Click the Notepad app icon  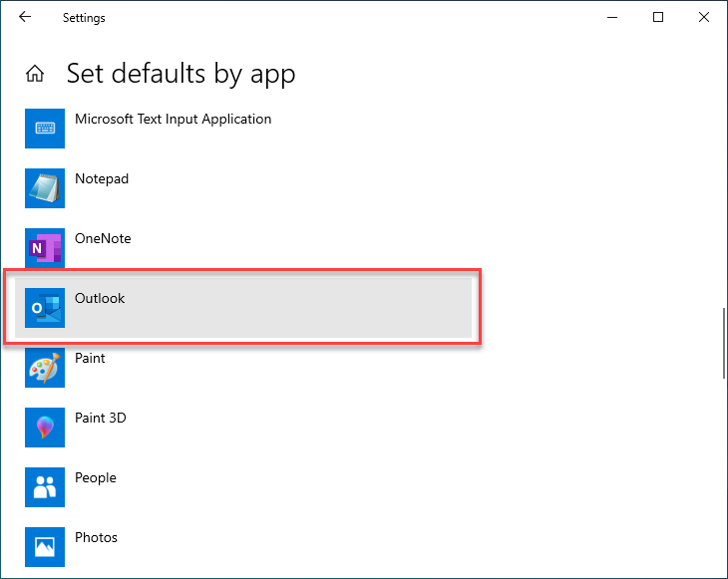(x=45, y=188)
